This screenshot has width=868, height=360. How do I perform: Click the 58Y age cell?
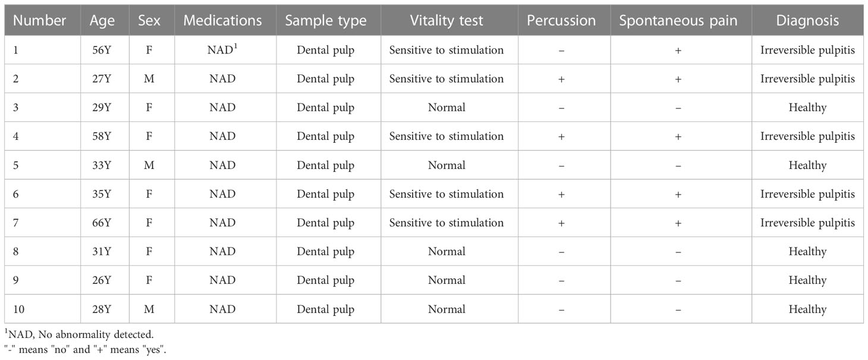coord(103,136)
